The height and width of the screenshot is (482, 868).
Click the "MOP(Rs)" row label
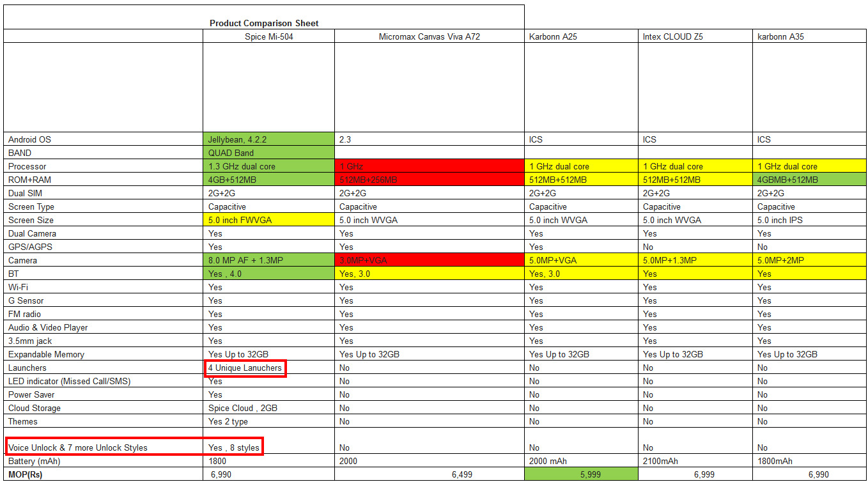click(x=26, y=474)
